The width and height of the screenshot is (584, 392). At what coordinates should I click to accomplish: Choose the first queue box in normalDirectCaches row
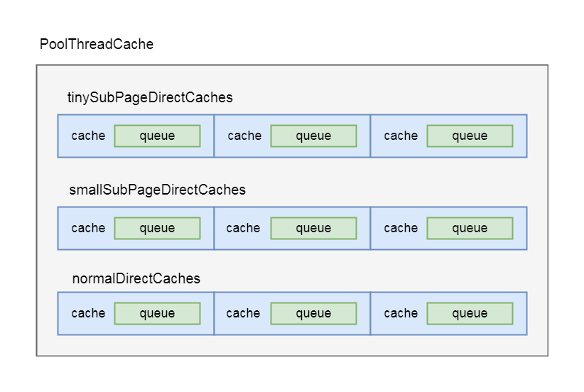point(157,313)
